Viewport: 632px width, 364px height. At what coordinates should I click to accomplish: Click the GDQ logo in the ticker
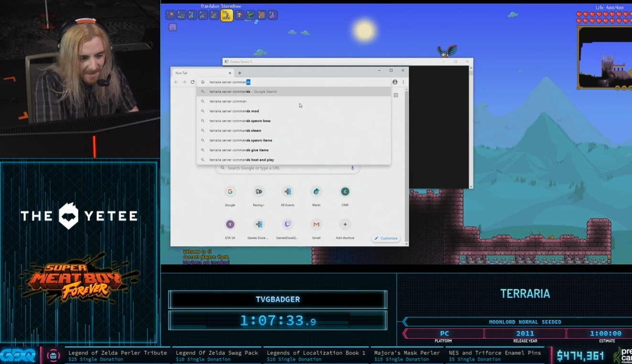18,355
